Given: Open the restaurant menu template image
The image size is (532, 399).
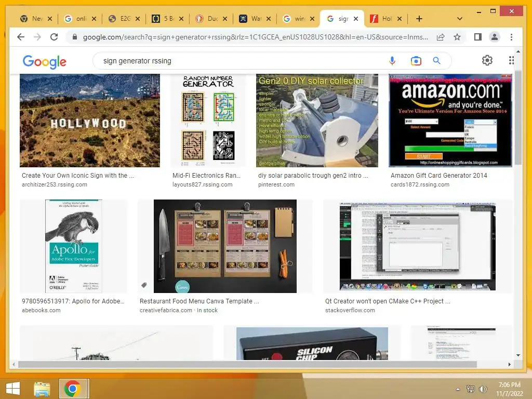Looking at the screenshot, I should tap(225, 246).
